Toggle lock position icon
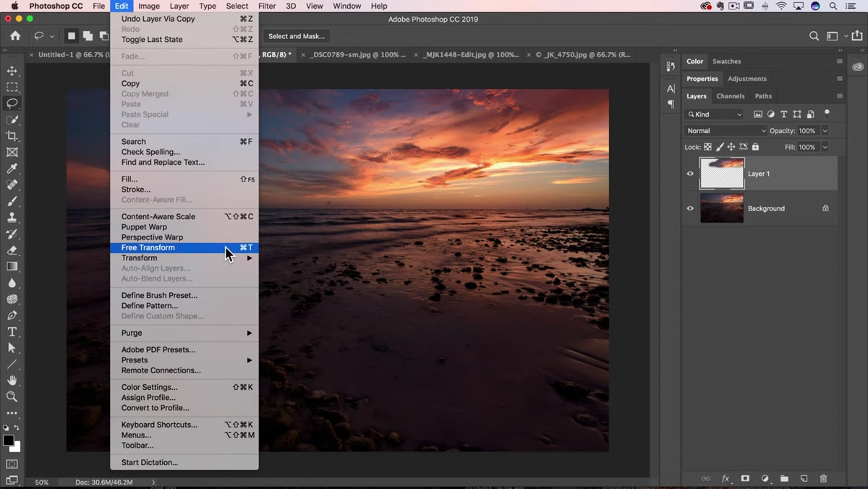 coord(731,147)
